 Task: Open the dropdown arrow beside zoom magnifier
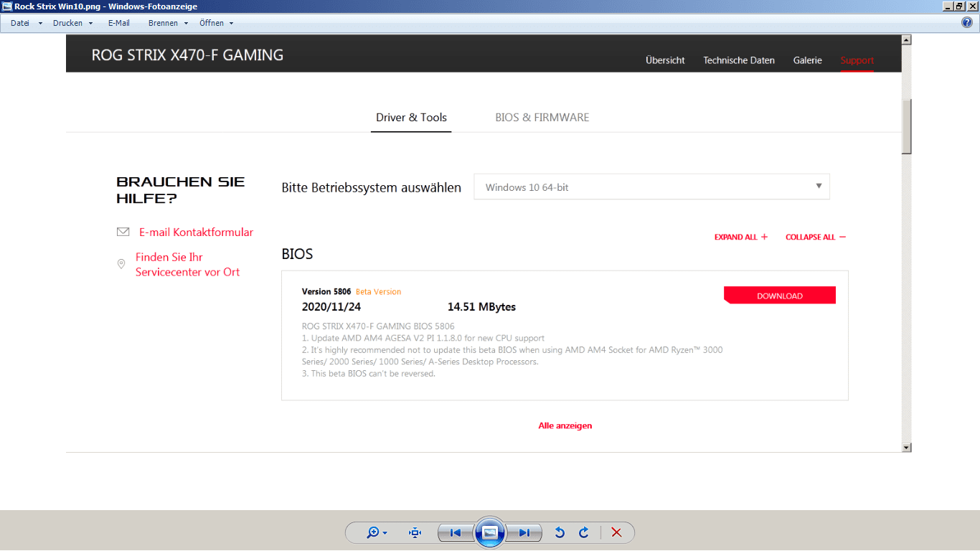point(385,533)
